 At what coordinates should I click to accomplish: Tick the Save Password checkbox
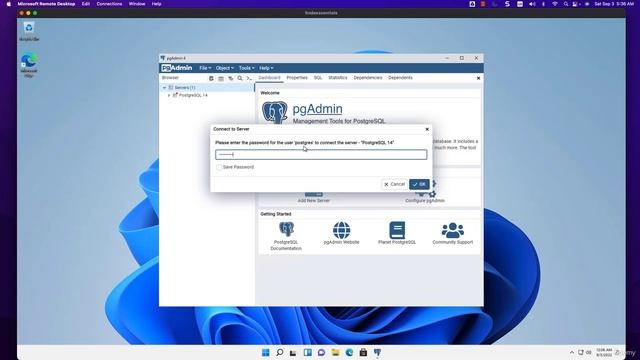click(219, 167)
